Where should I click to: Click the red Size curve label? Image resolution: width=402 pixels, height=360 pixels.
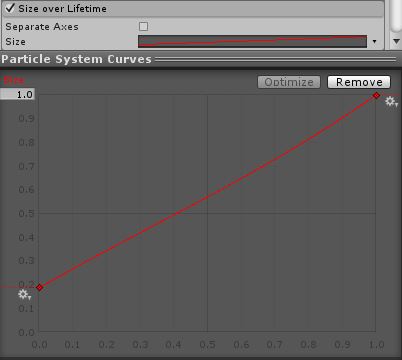14,80
